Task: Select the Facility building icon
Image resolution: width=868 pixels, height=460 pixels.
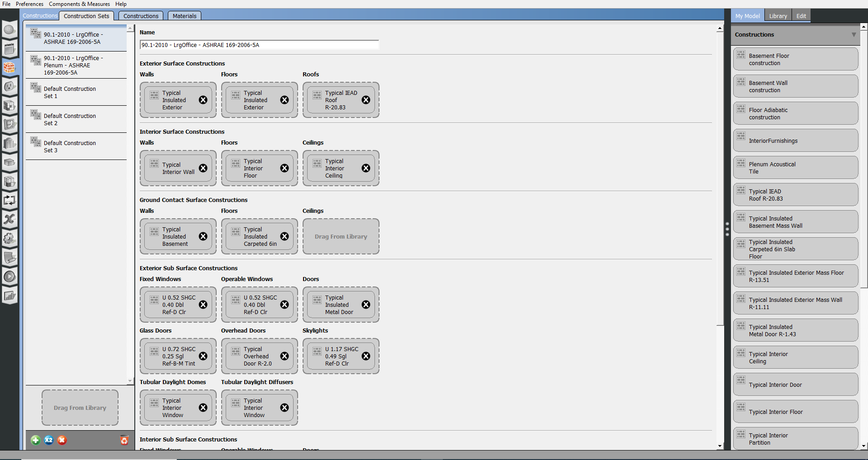Action: 10,144
